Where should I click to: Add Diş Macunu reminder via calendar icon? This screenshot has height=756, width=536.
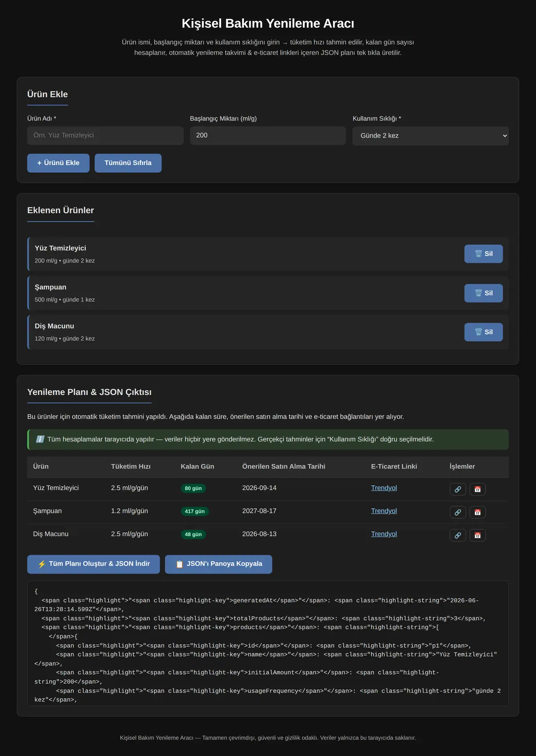[477, 535]
